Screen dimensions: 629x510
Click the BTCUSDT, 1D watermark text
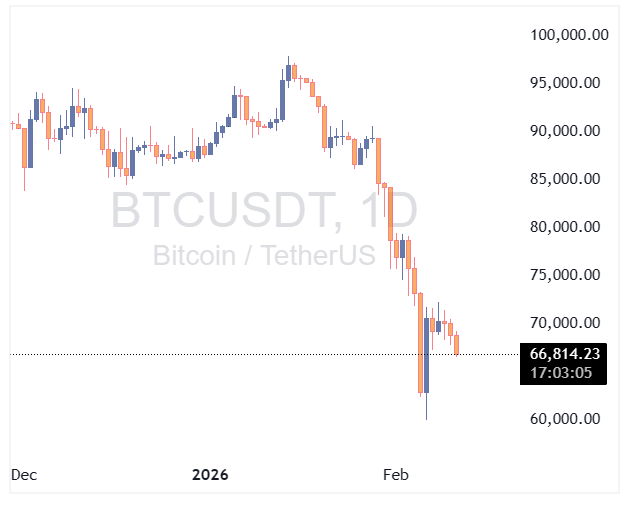pos(264,211)
